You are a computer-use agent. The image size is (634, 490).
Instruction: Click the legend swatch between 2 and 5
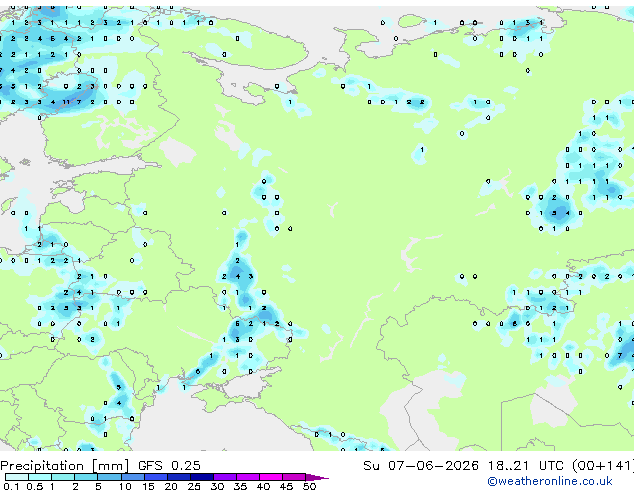pos(86,477)
